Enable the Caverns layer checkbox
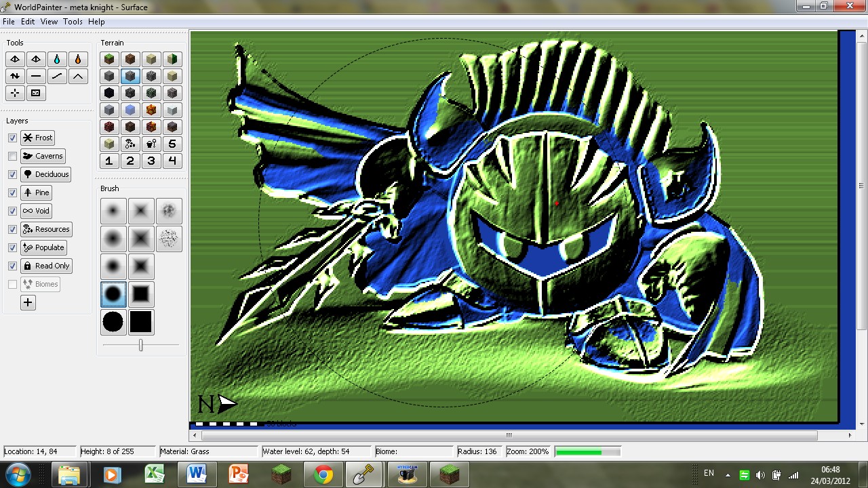 [12, 156]
